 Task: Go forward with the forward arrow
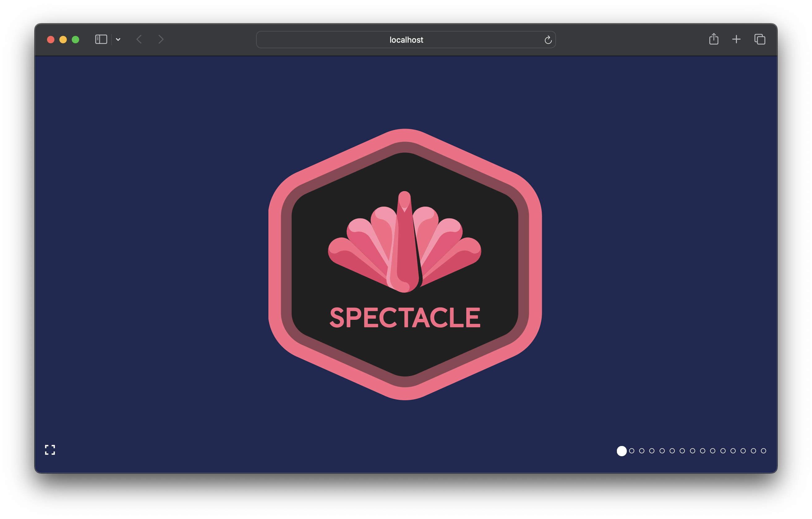coord(161,40)
